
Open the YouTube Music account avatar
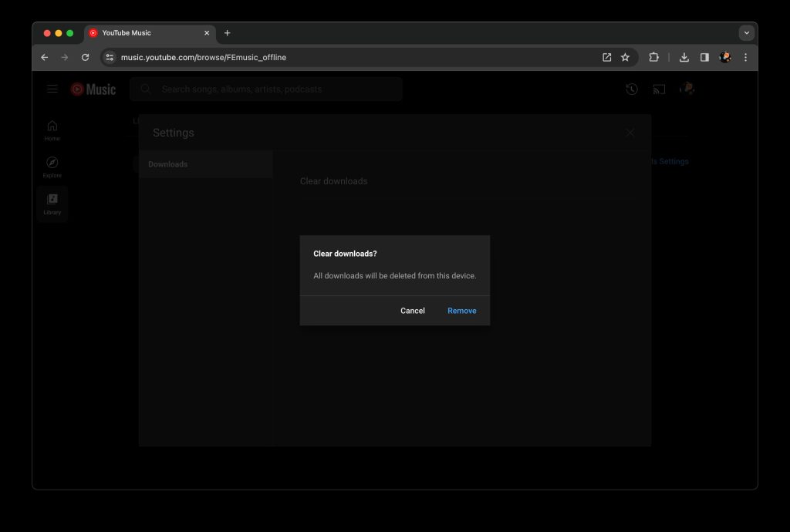click(687, 89)
